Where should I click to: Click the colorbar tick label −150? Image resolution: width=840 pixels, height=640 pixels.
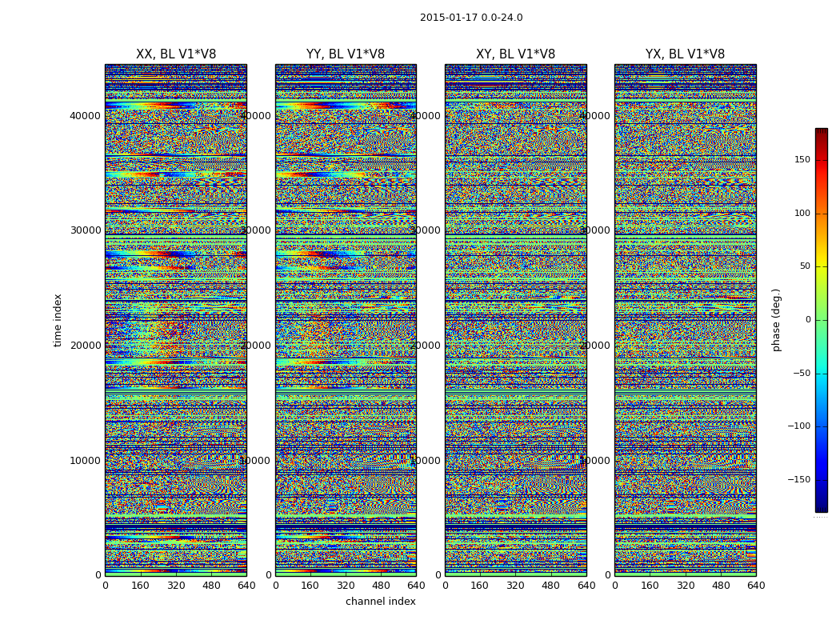(x=799, y=479)
